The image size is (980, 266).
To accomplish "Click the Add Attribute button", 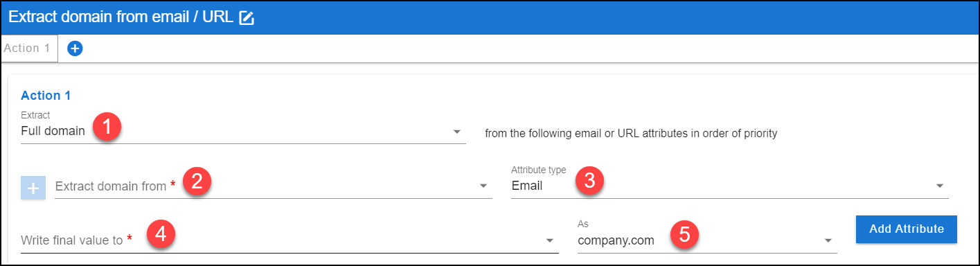I will pos(907,229).
